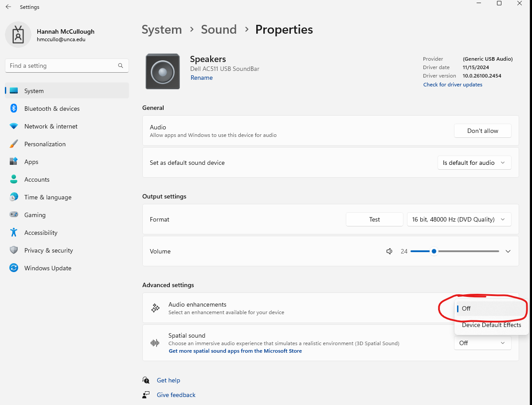Choose Device Default Effects for audio enhancements
Viewport: 532px width, 405px height.
(x=491, y=325)
